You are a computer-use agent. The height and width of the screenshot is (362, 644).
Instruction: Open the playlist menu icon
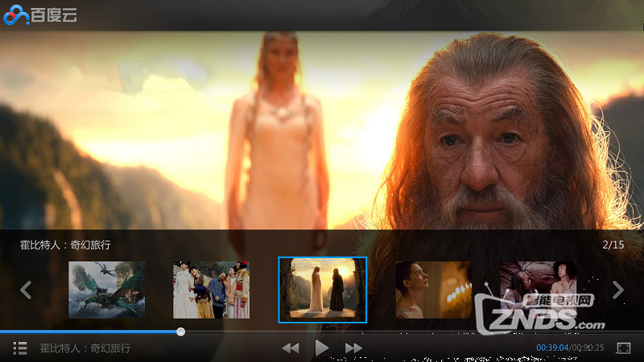click(20, 348)
